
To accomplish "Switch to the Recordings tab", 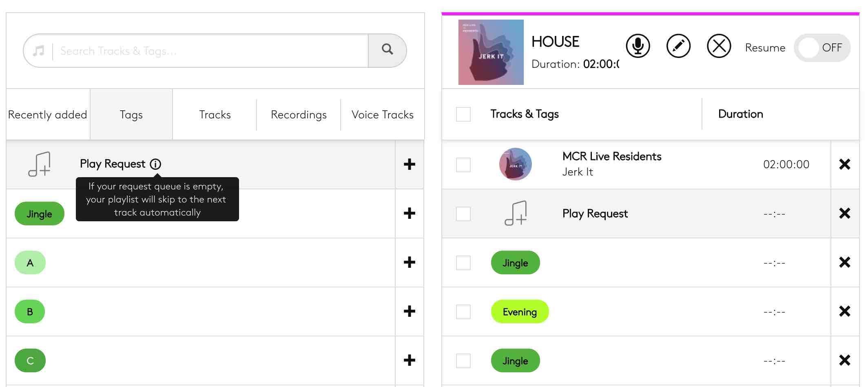I will coord(299,115).
